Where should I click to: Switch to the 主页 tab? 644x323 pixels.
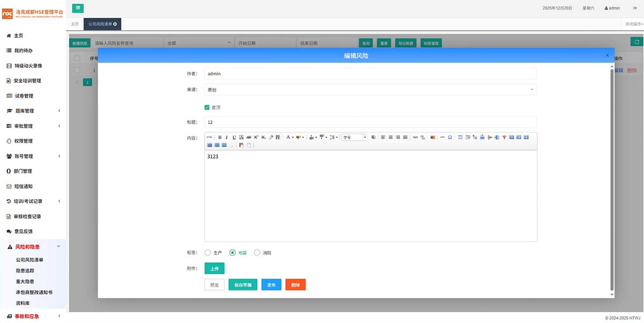tap(75, 24)
